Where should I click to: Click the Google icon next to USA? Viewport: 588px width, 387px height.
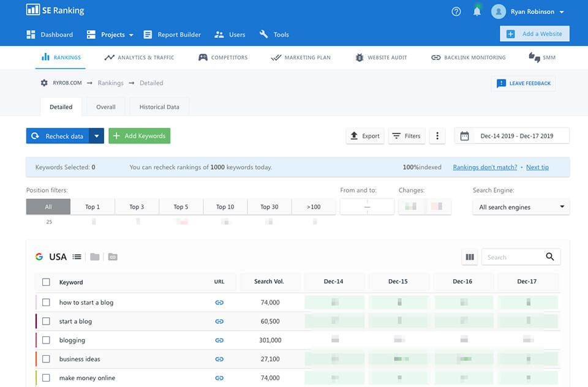click(x=39, y=257)
